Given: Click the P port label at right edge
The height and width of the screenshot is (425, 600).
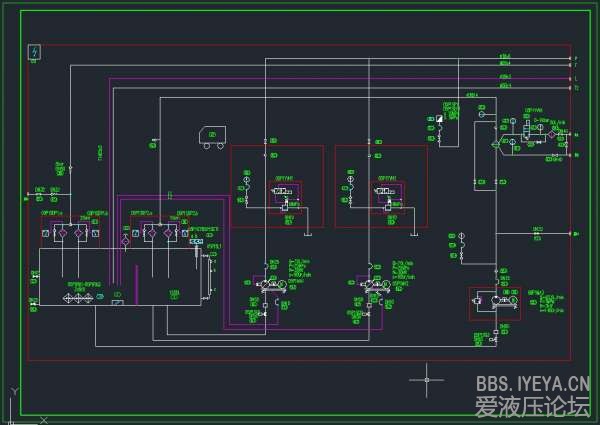Looking at the screenshot, I should coord(575,60).
